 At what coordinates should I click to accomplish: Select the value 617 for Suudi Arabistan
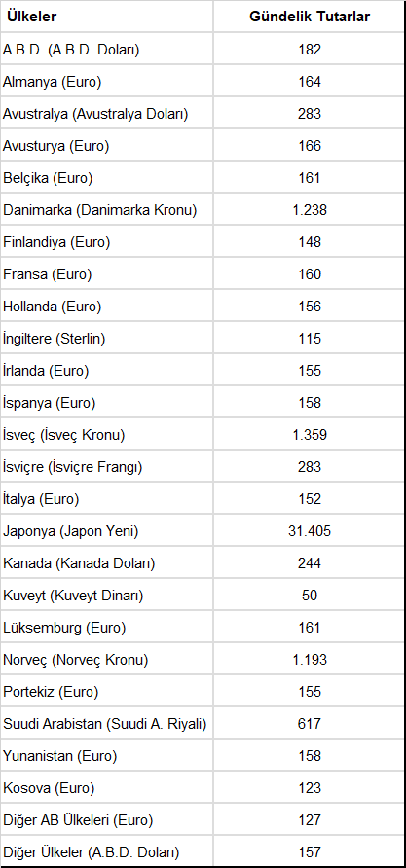[310, 724]
